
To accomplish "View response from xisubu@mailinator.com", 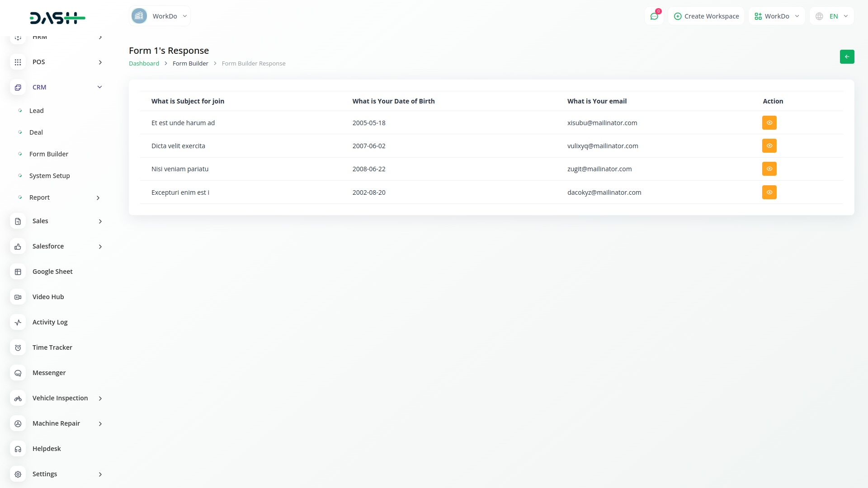I will pos(769,123).
